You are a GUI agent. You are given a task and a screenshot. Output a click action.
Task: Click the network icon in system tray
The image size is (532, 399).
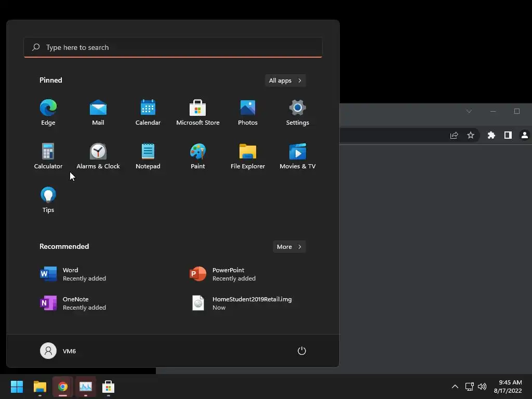(469, 387)
